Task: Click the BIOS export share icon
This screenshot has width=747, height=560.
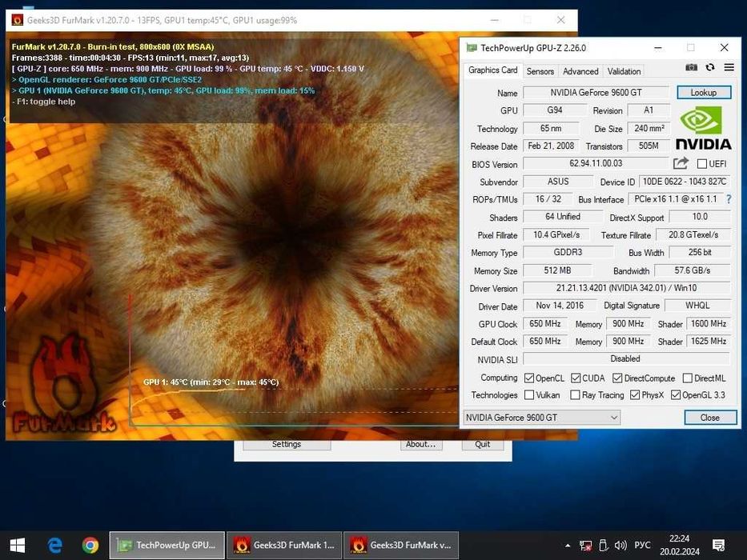Action: click(x=681, y=163)
